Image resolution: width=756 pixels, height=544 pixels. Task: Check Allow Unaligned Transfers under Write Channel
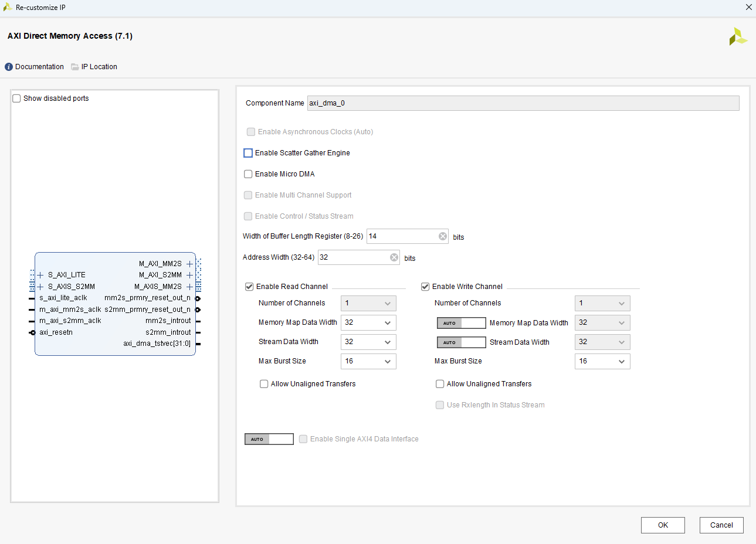440,384
